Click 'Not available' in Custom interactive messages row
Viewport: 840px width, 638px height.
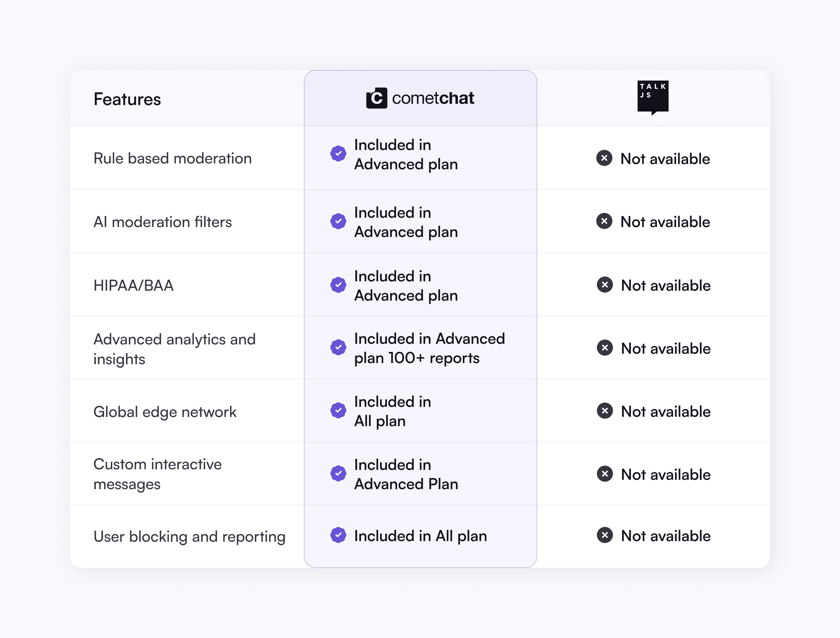pyautogui.click(x=665, y=475)
